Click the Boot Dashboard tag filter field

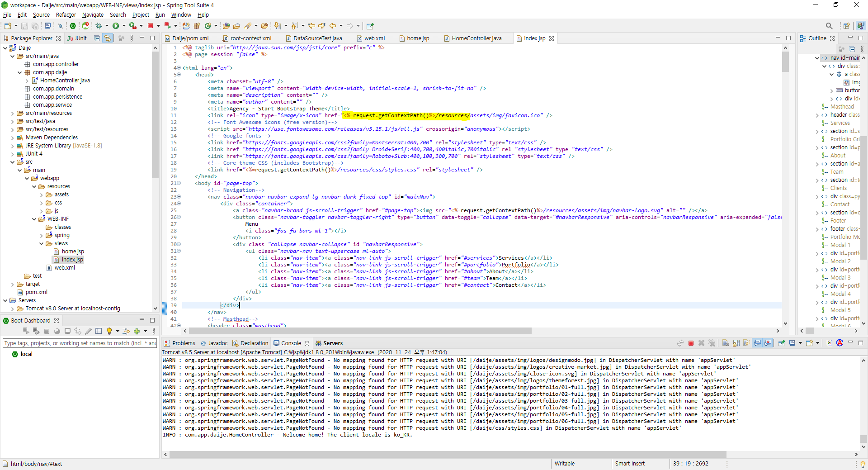[x=80, y=343]
